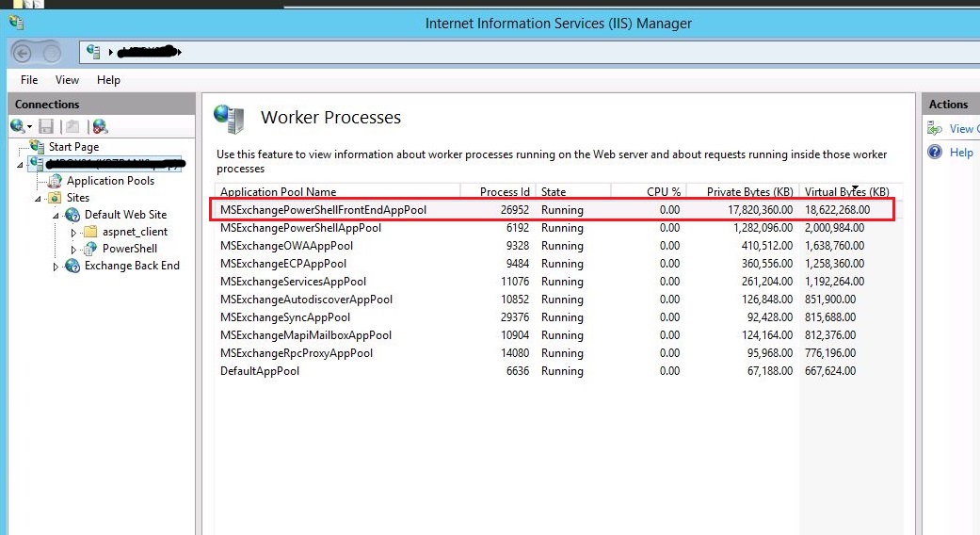The image size is (980, 535).
Task: Expand the Exchange Back End node
Action: (56, 267)
